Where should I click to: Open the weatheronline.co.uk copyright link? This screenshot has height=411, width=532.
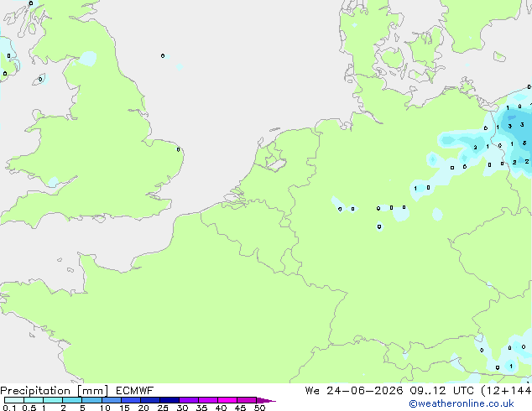(462, 403)
